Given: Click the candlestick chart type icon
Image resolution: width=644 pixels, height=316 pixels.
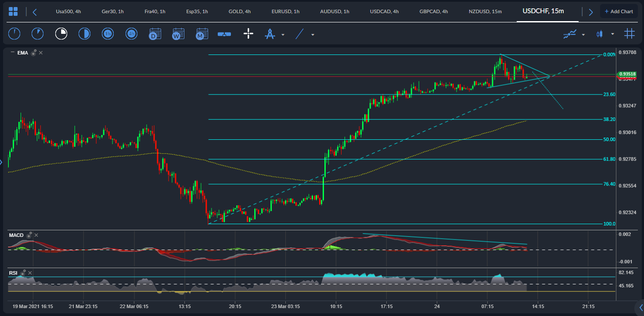Looking at the screenshot, I should click(600, 34).
